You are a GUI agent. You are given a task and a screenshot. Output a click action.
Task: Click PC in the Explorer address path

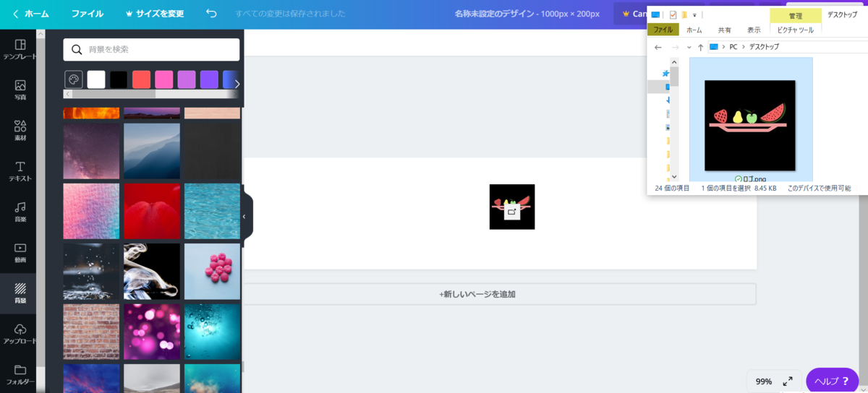[733, 47]
